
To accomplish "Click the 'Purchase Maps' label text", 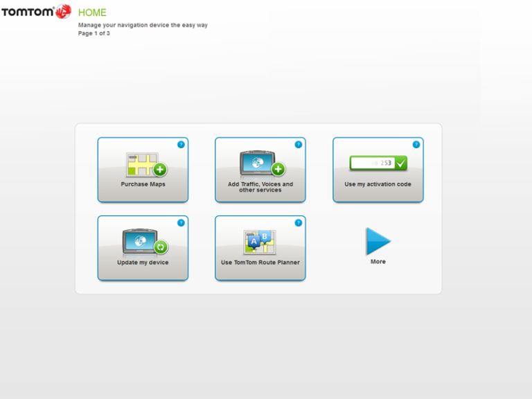I will pos(143,184).
